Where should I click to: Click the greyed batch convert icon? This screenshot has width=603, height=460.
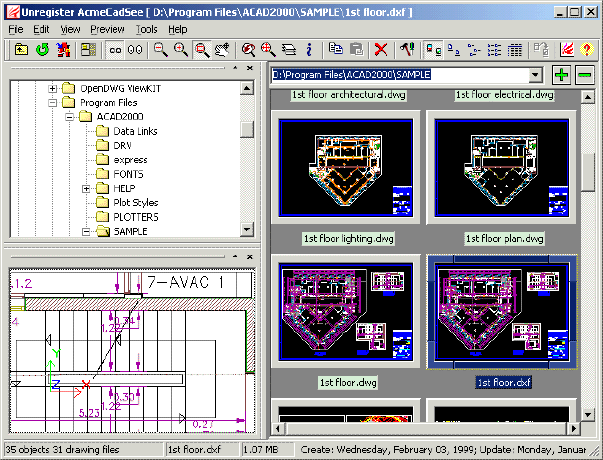[541, 50]
